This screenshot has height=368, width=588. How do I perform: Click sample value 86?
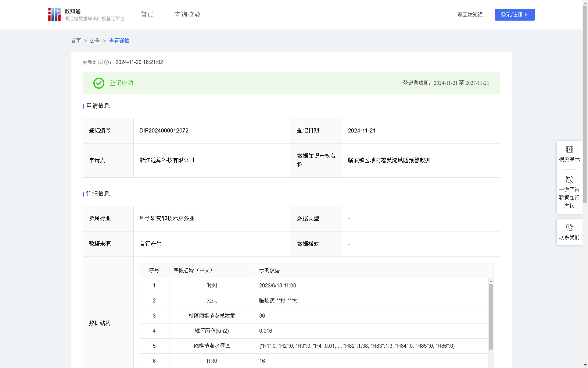point(262,316)
